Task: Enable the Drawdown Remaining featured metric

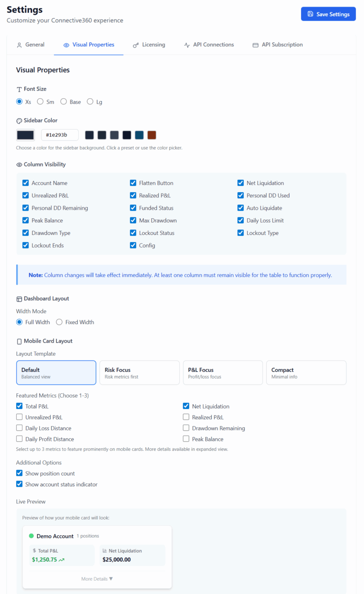Action: pyautogui.click(x=186, y=428)
